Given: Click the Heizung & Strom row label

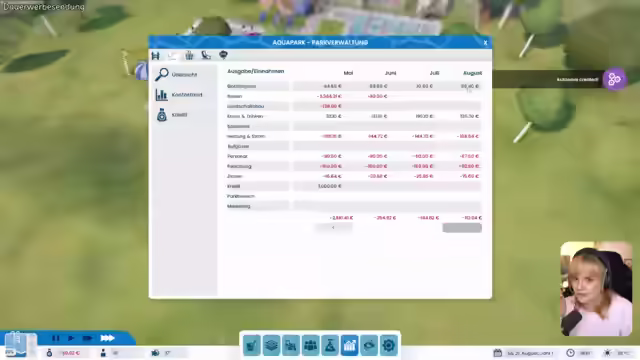Looking at the screenshot, I should tap(246, 136).
